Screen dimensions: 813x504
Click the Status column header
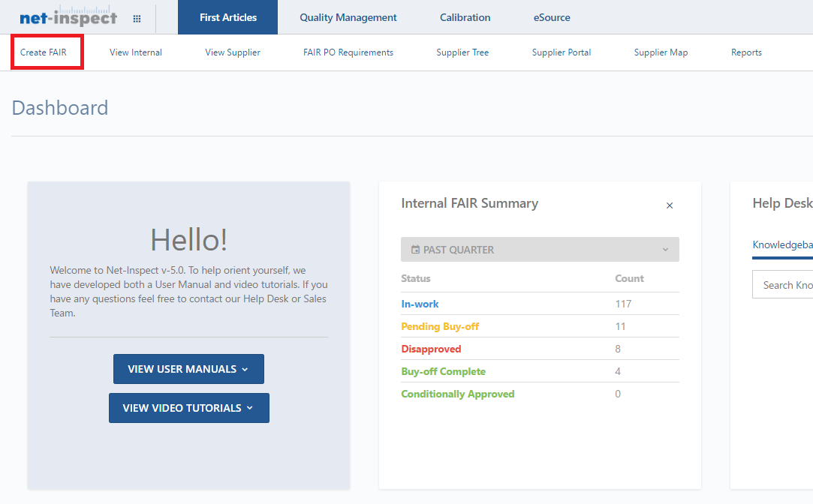click(x=415, y=278)
